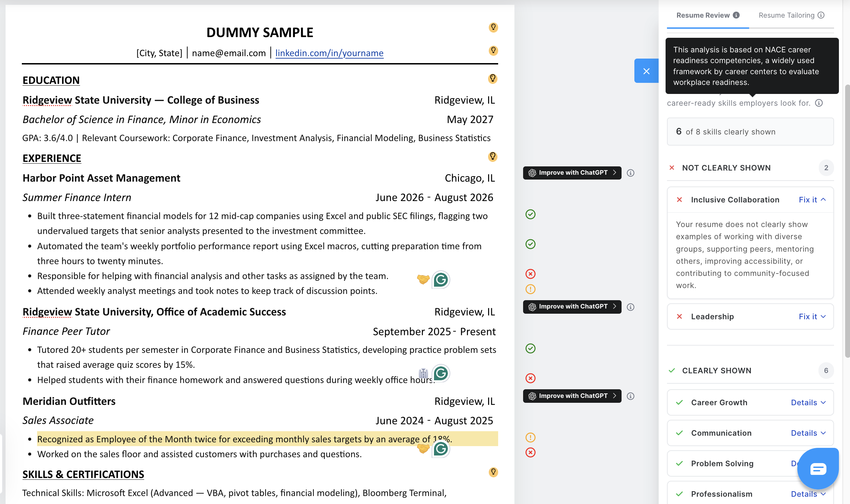Click the right panel vertical scrollbar
Screen dimensions: 850x504
[x=847, y=221]
